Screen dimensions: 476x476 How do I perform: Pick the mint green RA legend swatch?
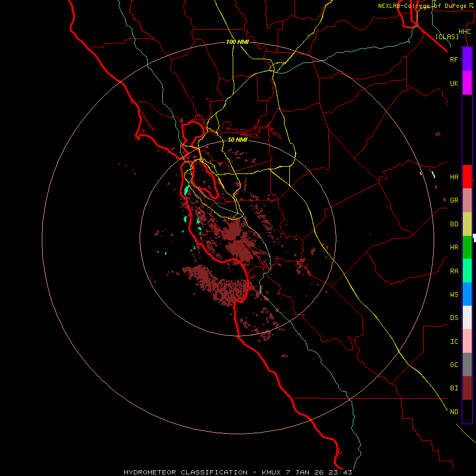[x=467, y=271]
